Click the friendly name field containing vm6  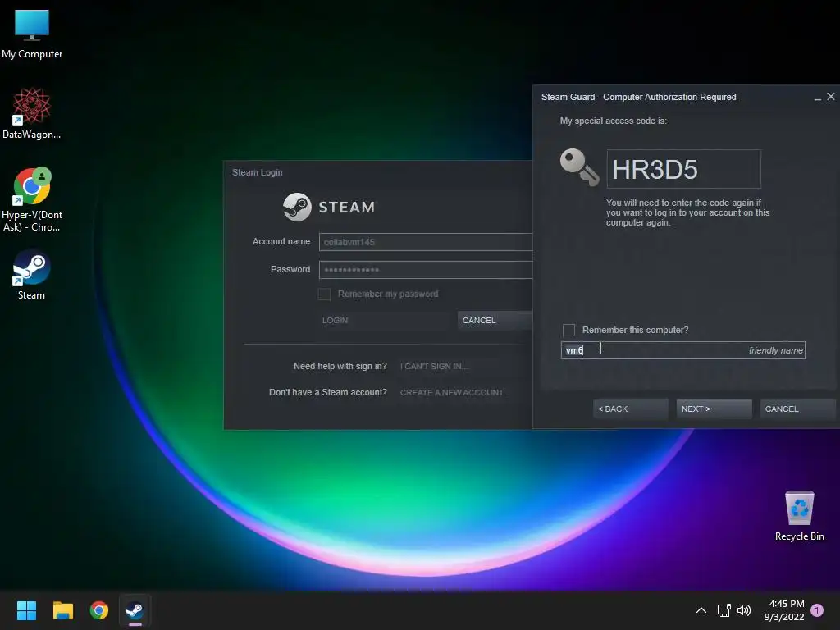[683, 350]
